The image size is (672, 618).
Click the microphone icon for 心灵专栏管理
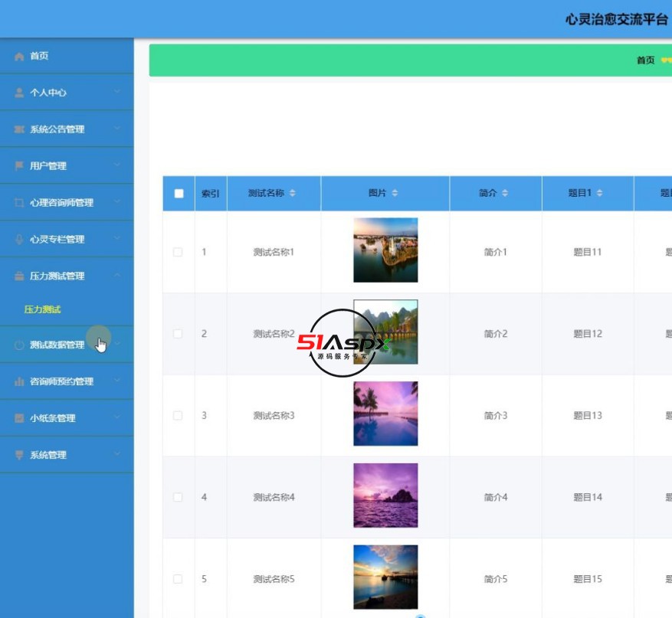click(x=20, y=240)
